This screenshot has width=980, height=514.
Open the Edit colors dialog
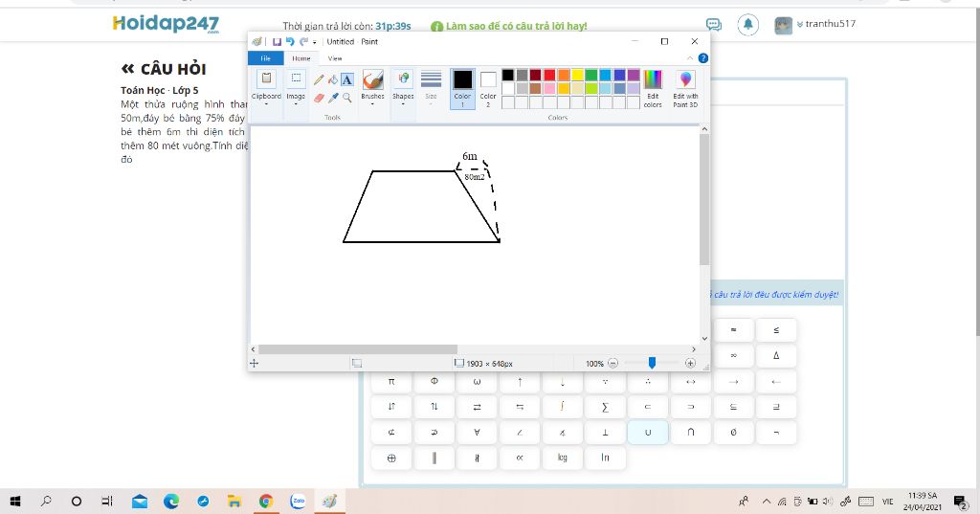653,88
